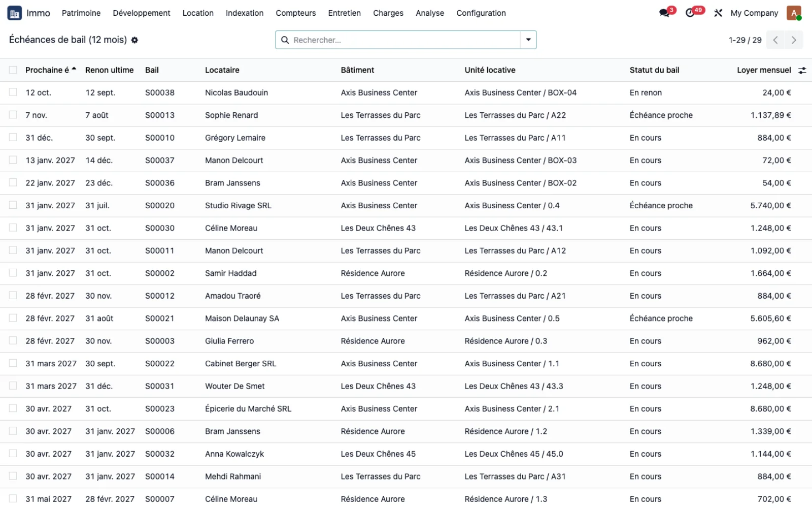Open the Location menu

pos(198,13)
